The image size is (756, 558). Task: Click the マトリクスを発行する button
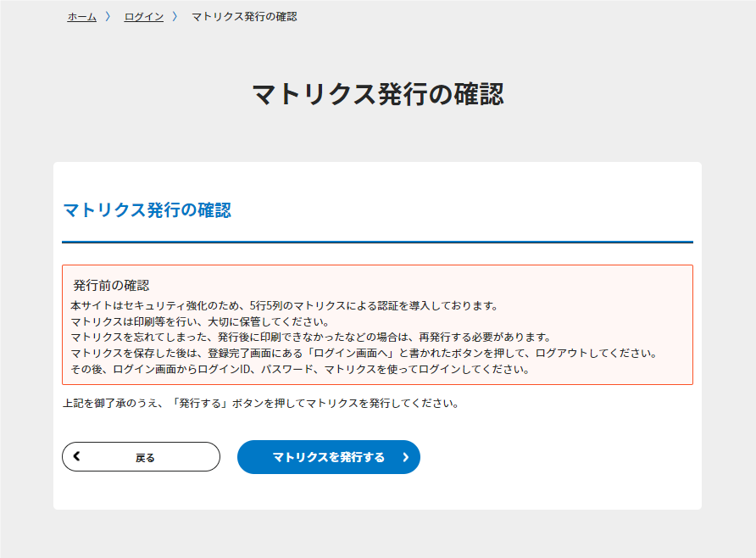point(328,457)
